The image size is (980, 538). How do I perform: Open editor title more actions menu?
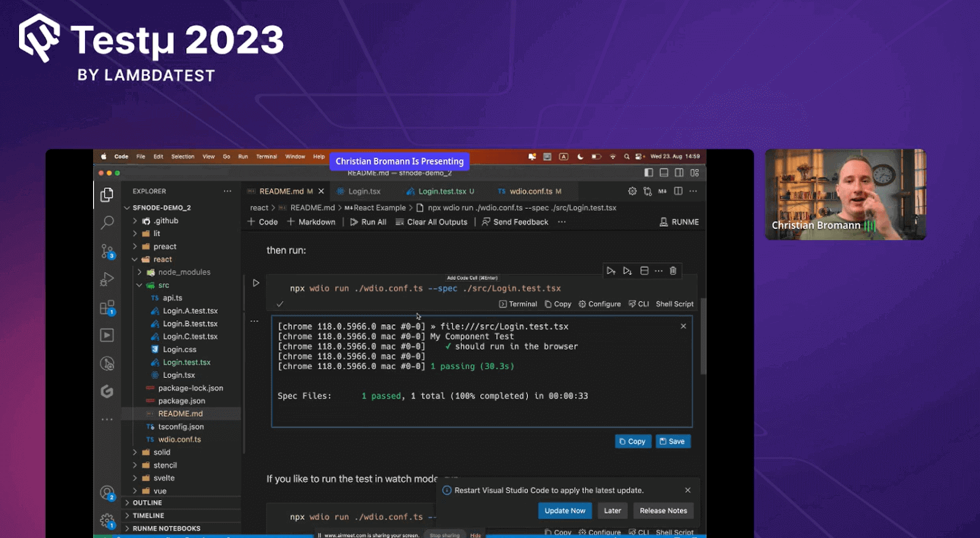tap(693, 191)
